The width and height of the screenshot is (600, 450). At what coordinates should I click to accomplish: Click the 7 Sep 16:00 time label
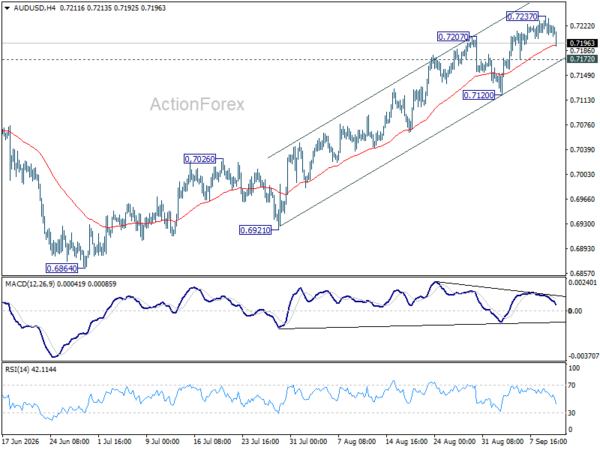pos(548,441)
